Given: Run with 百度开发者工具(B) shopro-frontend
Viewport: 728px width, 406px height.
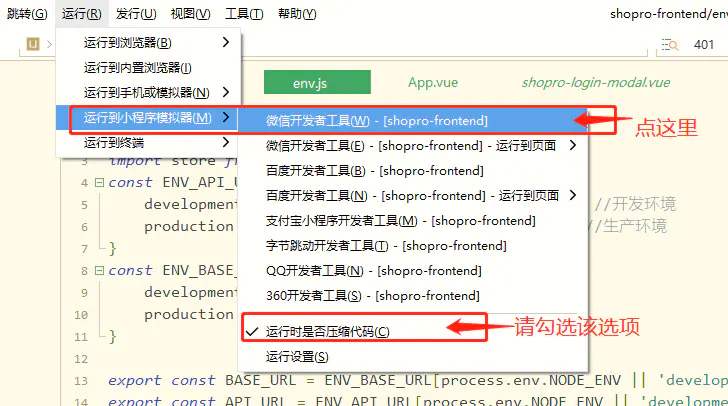Looking at the screenshot, I should pos(412,171).
